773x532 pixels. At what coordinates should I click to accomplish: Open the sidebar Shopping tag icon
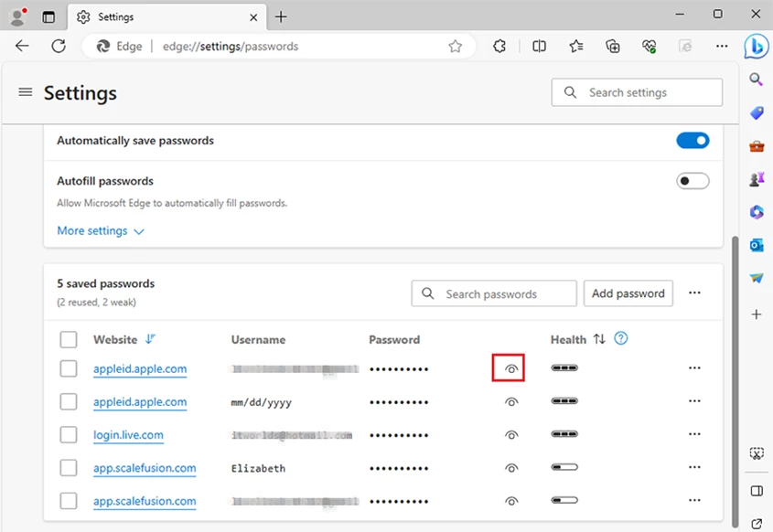pos(757,112)
